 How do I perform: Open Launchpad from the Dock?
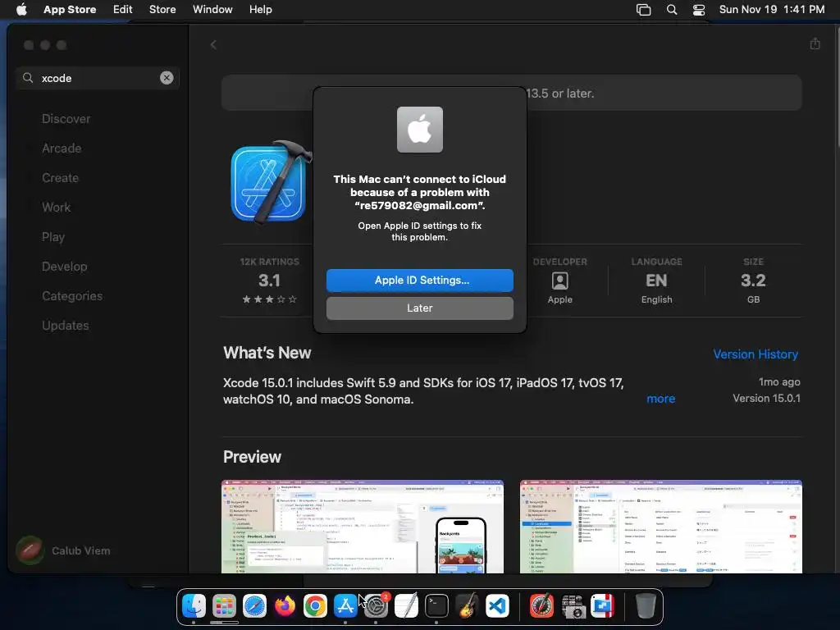[x=224, y=606]
